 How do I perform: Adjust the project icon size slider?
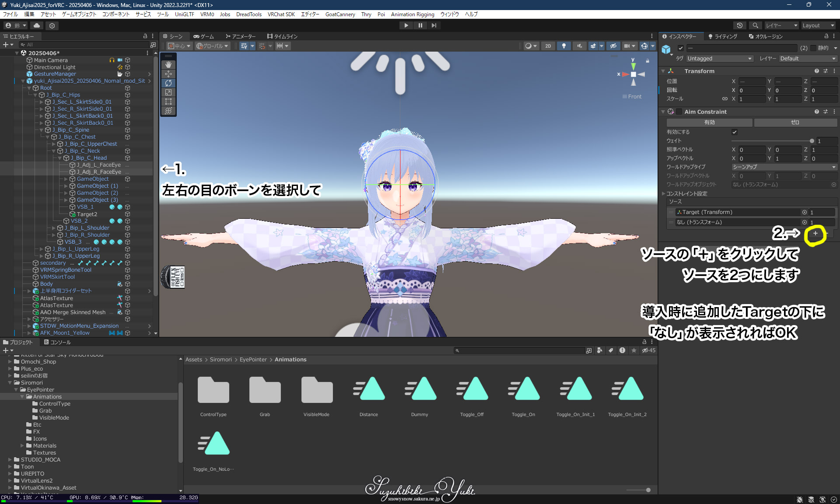point(639,490)
